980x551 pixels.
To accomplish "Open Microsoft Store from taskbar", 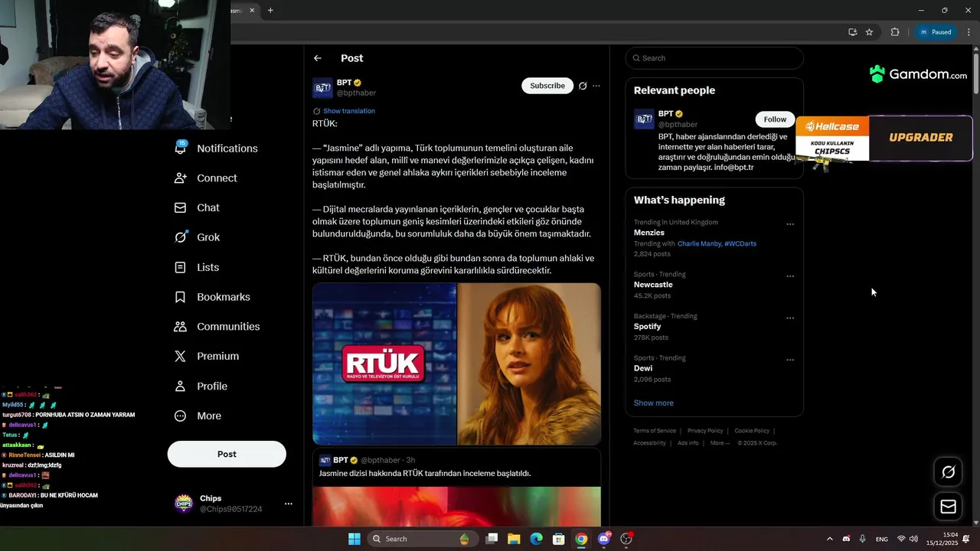I will point(559,539).
